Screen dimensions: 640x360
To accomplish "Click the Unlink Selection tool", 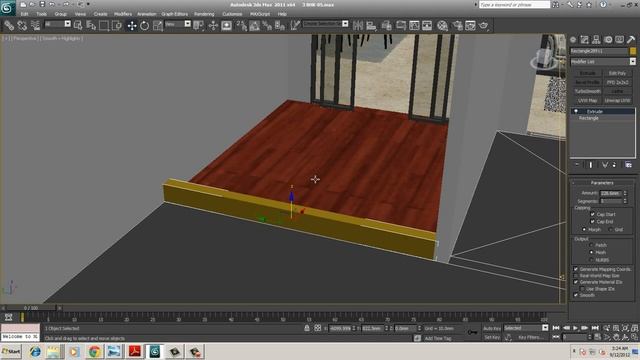I will click(22, 26).
